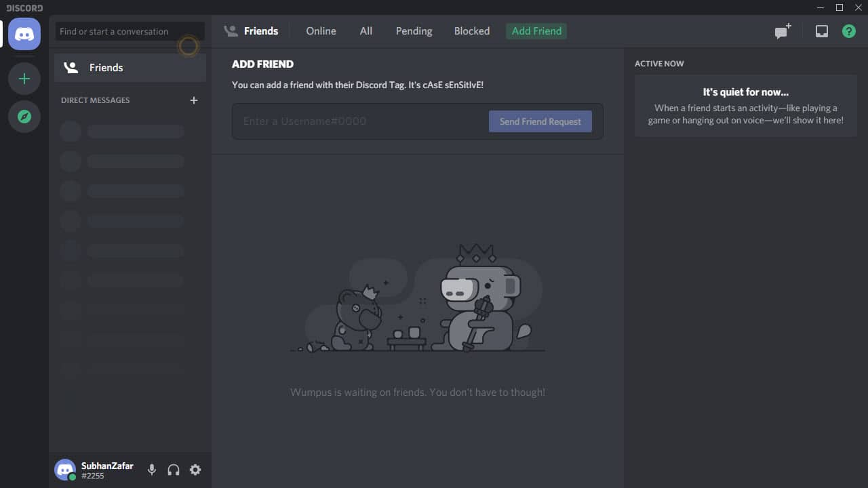
Task: Open the Blocked tab
Action: pos(471,30)
